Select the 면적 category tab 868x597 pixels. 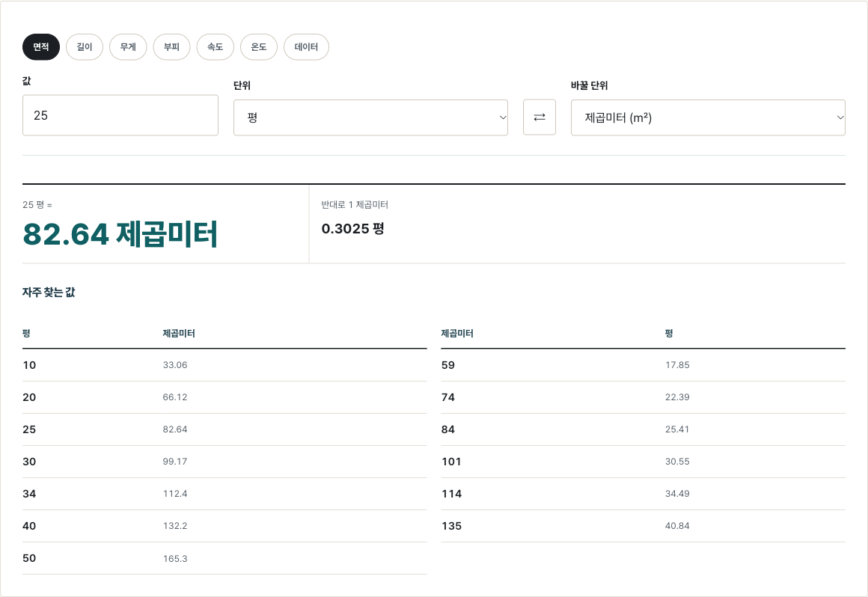click(x=41, y=47)
